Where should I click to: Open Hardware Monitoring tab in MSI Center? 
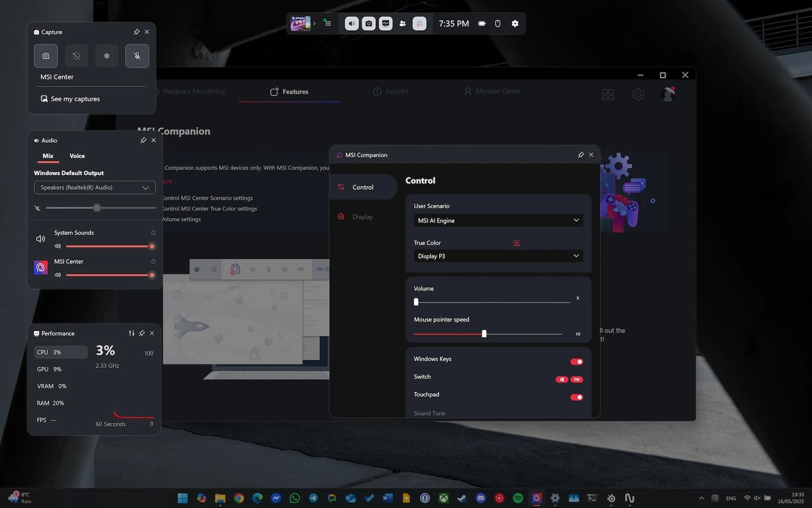pos(190,91)
